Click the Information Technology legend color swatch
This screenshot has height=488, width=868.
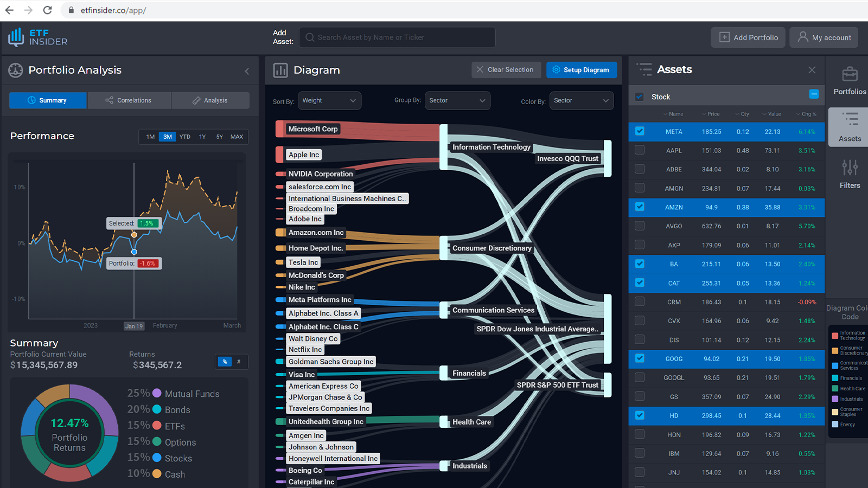click(x=835, y=336)
